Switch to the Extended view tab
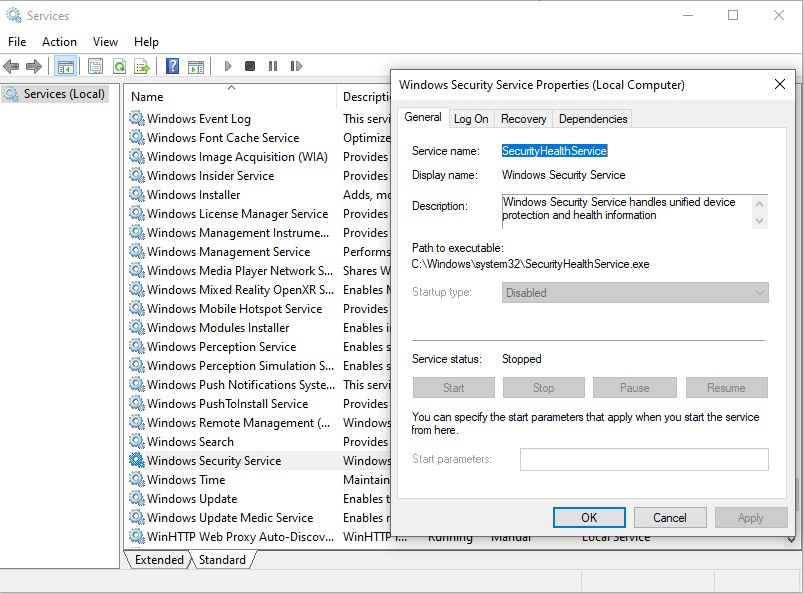This screenshot has height=594, width=804. [159, 560]
